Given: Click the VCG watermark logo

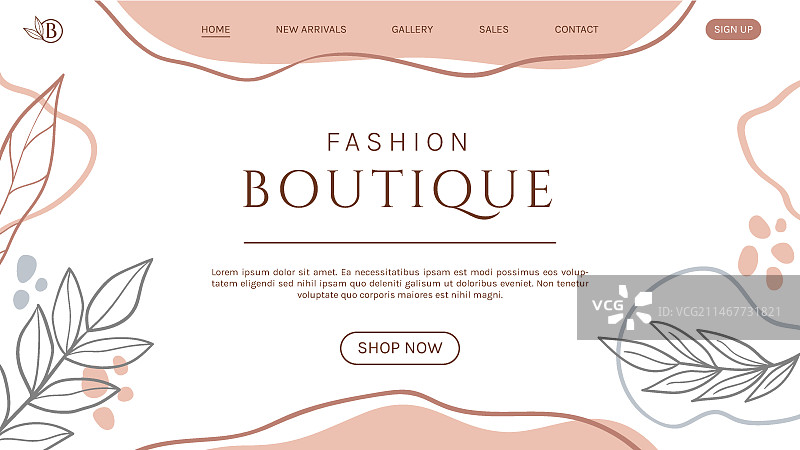Looking at the screenshot, I should [622, 308].
